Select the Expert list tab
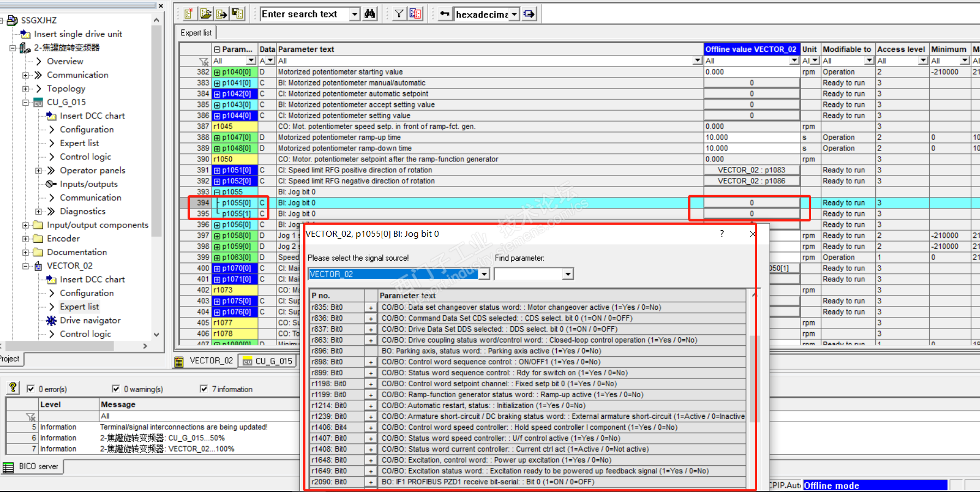980x492 pixels. click(196, 33)
